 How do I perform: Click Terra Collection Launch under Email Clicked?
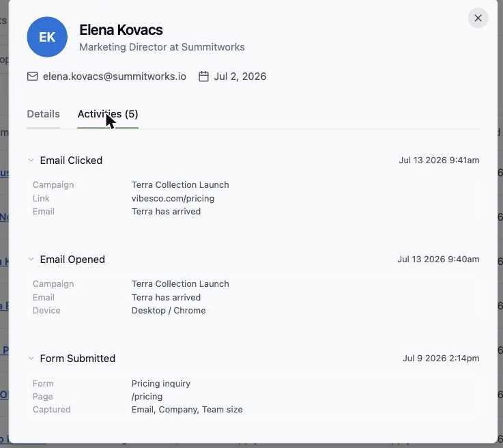tap(180, 185)
